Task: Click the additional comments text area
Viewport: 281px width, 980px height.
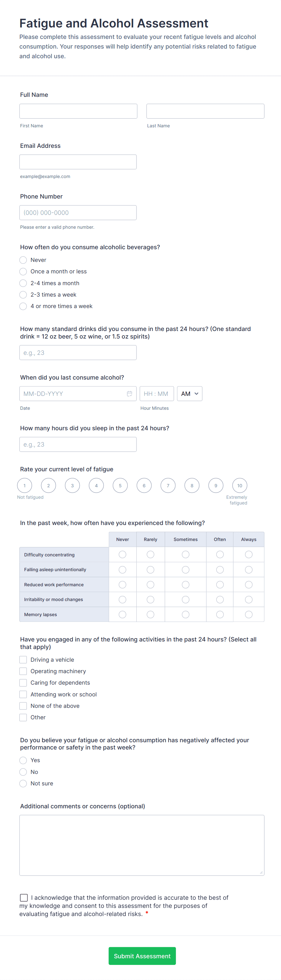Action: click(x=142, y=845)
